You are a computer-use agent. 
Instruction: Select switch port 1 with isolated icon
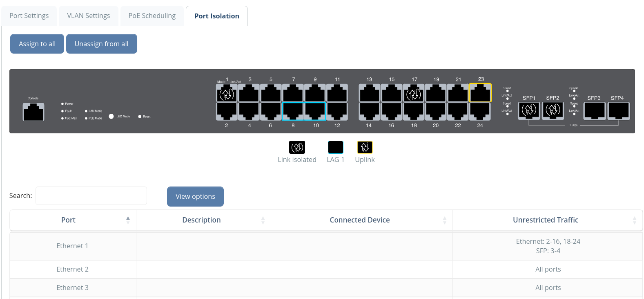[x=227, y=93]
